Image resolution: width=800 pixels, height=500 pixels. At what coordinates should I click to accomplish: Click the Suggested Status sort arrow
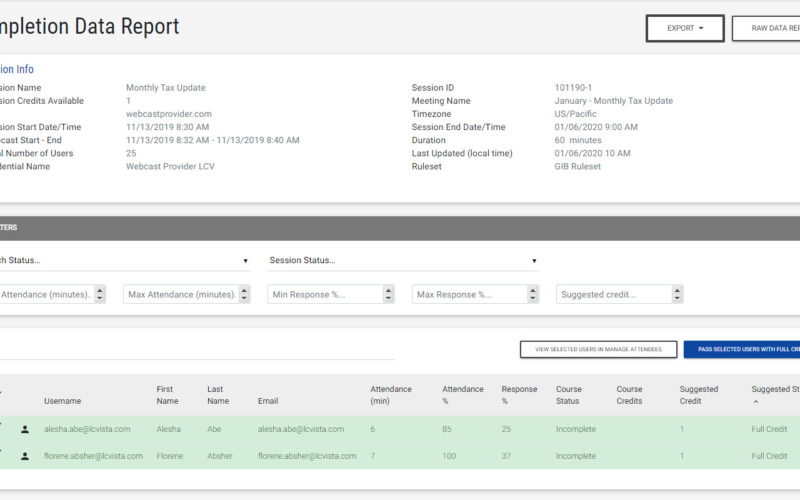click(x=756, y=402)
